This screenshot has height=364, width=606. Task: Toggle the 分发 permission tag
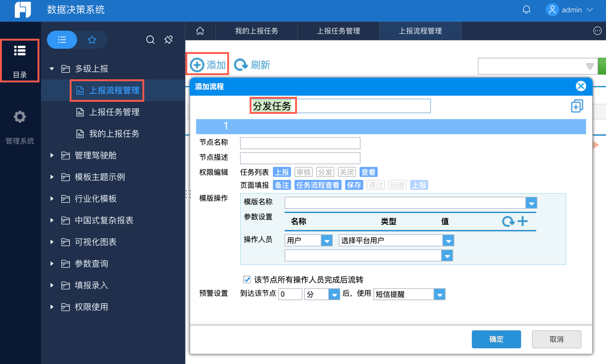click(325, 172)
